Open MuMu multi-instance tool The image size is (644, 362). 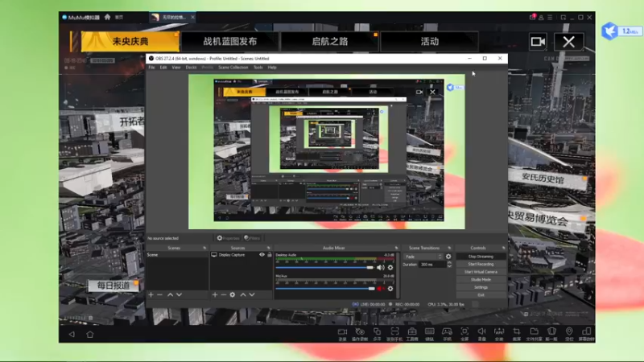click(377, 334)
